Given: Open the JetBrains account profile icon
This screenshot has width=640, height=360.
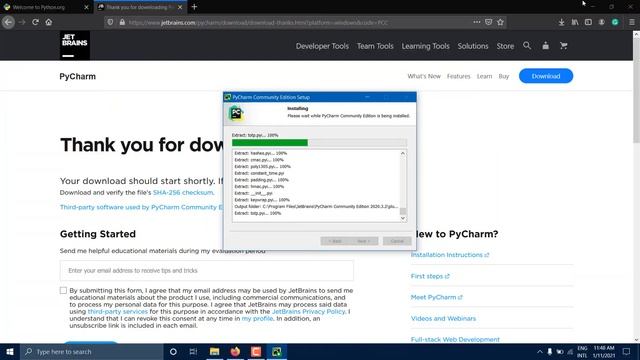Looking at the screenshot, I should click(545, 46).
